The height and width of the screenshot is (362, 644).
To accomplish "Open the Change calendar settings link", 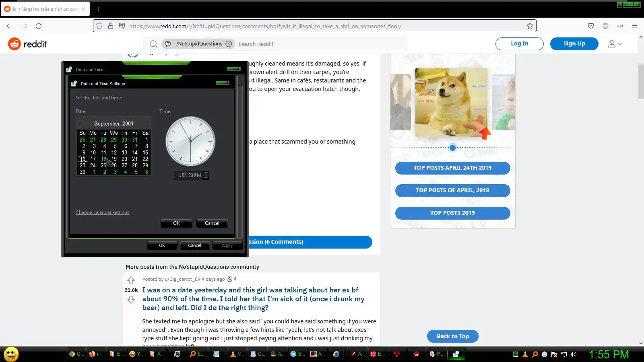I will pos(102,212).
